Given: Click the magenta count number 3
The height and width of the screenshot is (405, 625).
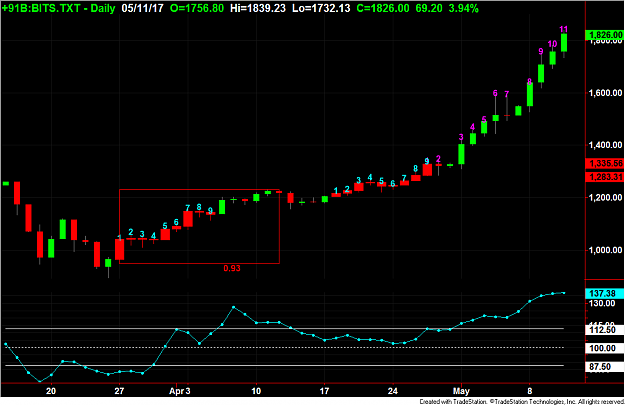Looking at the screenshot, I should pyautogui.click(x=461, y=138).
